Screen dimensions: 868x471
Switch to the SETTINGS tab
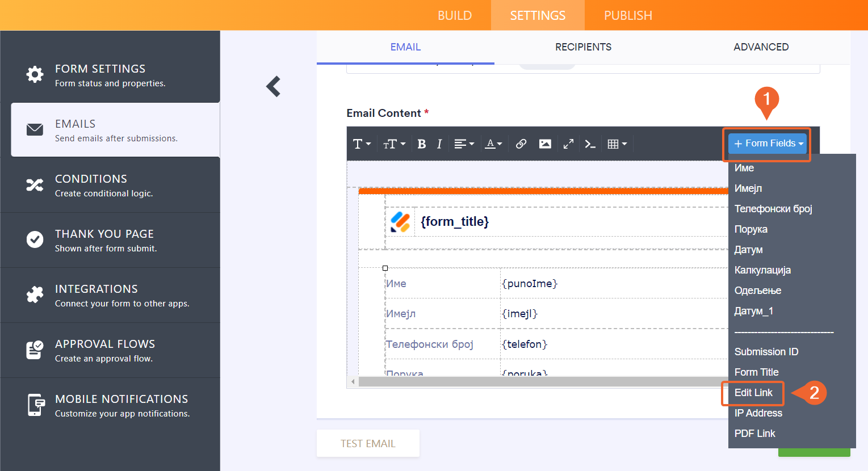(538, 15)
